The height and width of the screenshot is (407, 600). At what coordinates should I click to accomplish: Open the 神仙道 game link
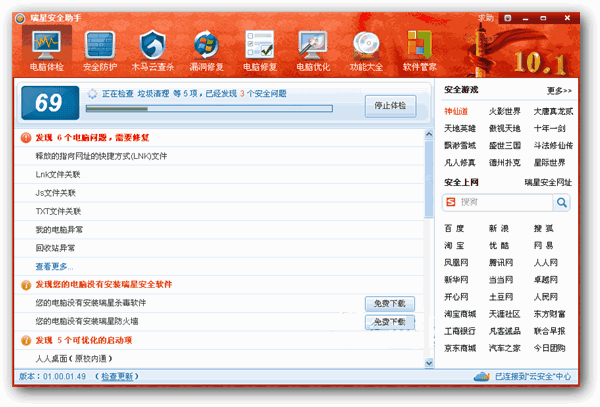[x=456, y=111]
